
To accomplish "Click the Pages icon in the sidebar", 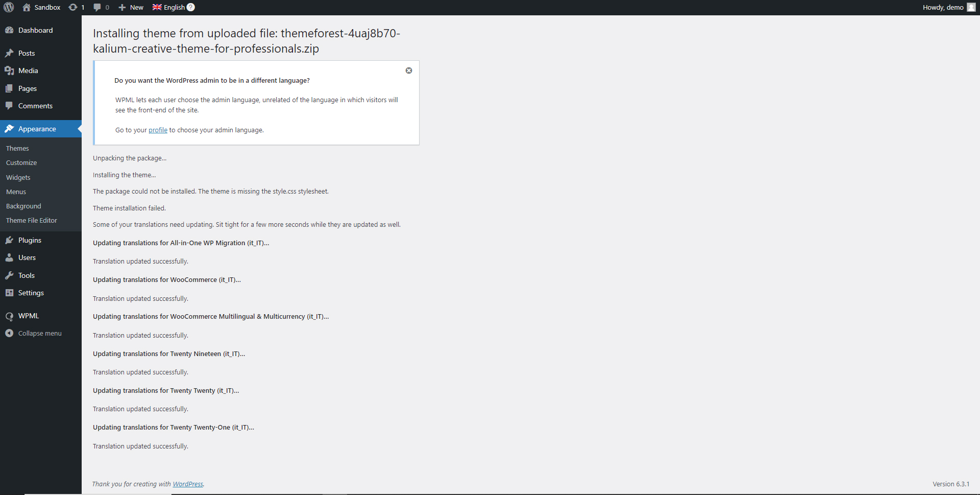I will point(9,88).
